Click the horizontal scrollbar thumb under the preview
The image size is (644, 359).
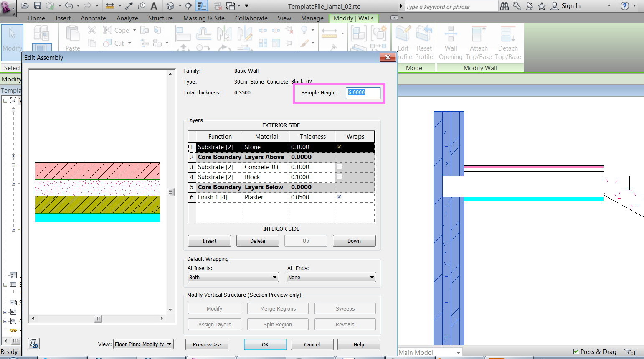click(x=98, y=318)
